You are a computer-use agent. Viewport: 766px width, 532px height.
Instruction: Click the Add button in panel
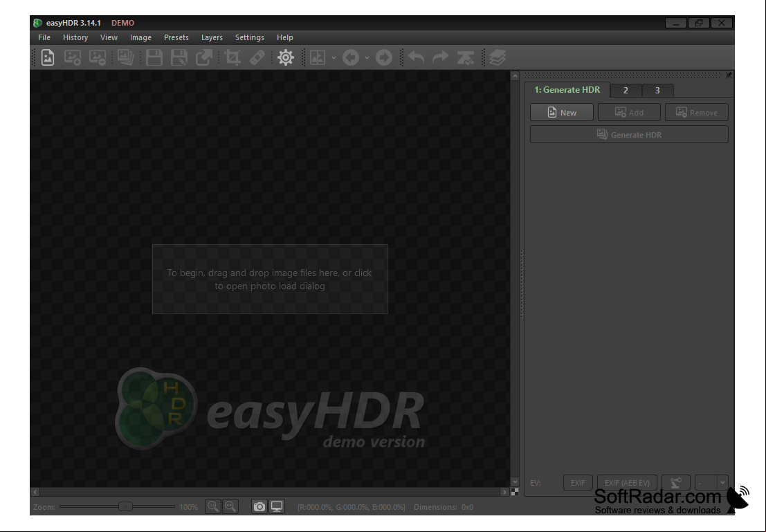pos(629,112)
